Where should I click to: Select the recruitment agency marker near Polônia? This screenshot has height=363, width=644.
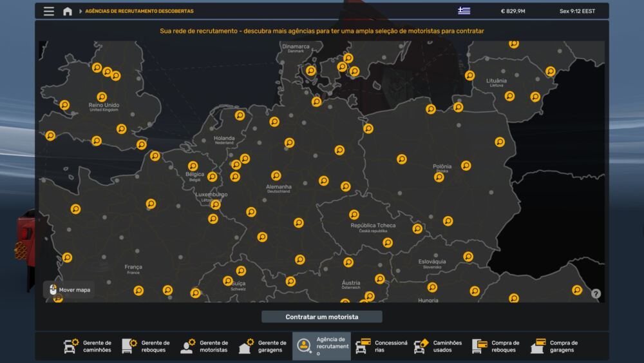[439, 177]
